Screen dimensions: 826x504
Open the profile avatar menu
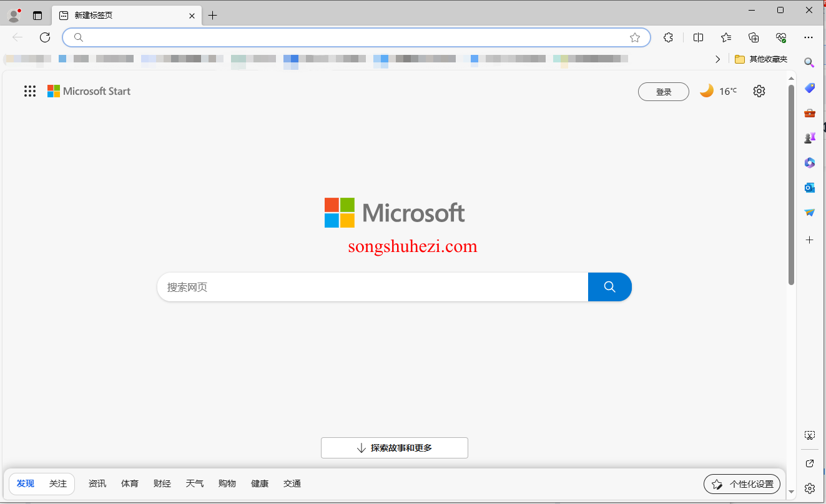point(14,15)
